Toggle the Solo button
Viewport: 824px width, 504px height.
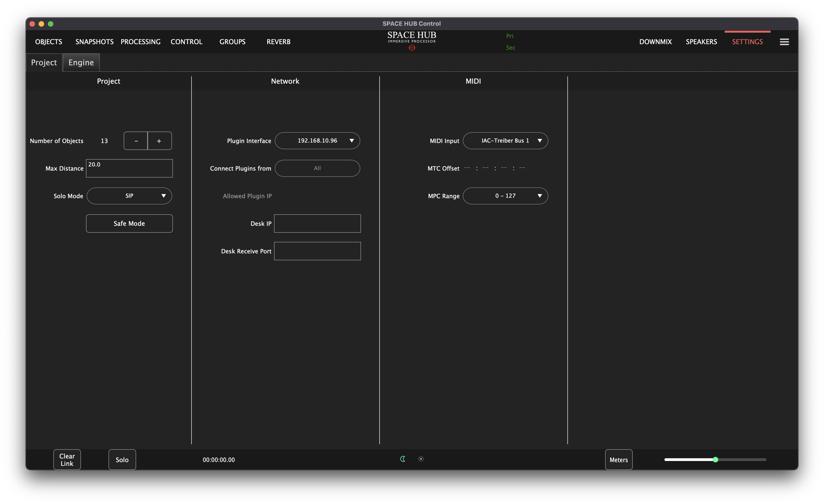(122, 460)
